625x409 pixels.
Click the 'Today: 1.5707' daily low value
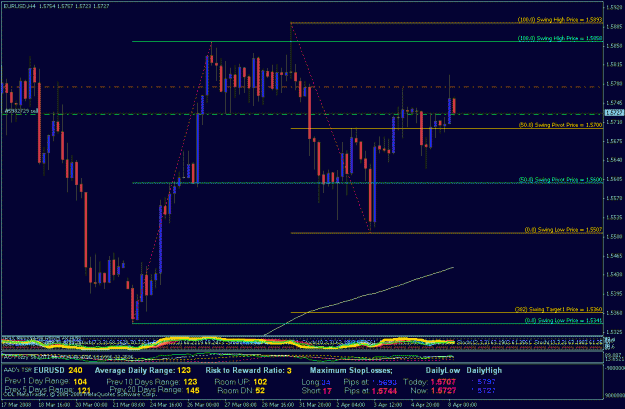(429, 382)
